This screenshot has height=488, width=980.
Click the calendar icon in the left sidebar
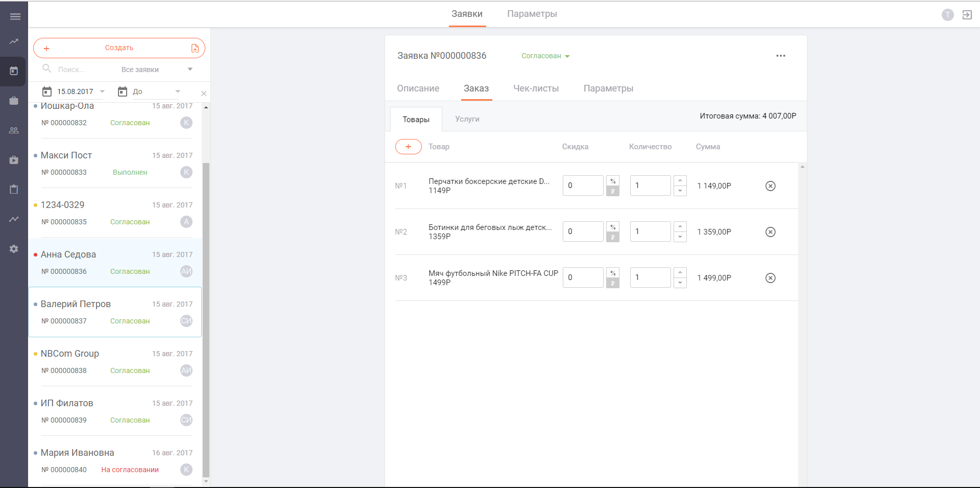[x=14, y=71]
